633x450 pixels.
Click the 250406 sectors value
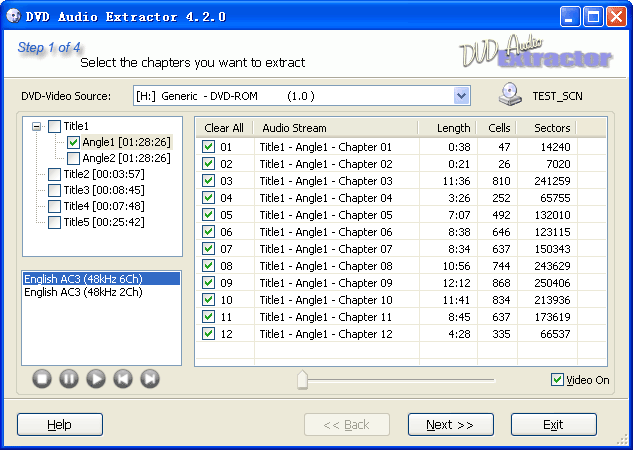pyautogui.click(x=552, y=283)
